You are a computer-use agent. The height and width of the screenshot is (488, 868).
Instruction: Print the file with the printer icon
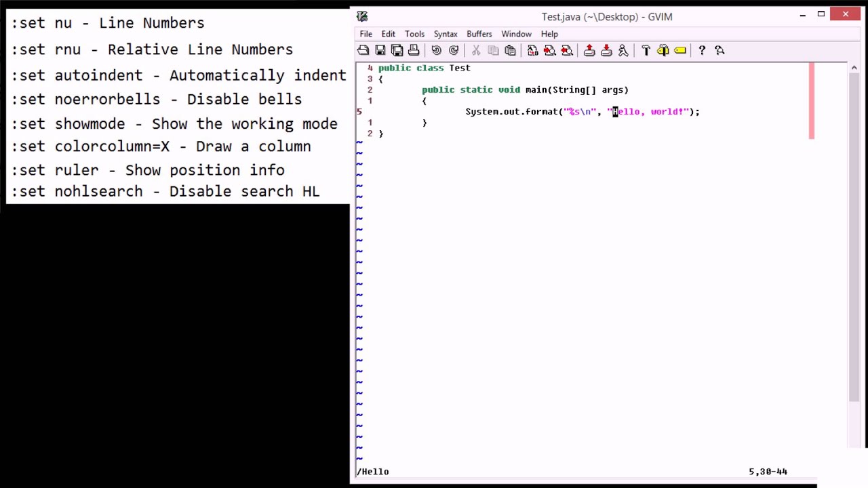pos(414,50)
